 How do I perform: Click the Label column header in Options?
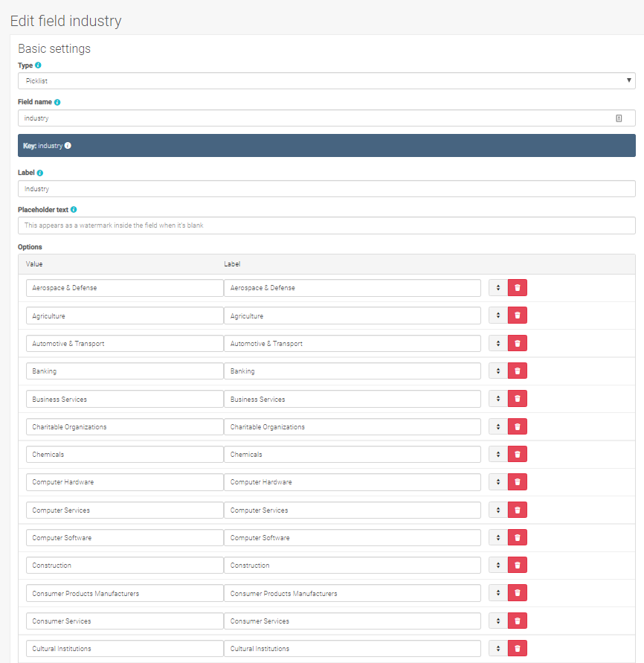232,264
